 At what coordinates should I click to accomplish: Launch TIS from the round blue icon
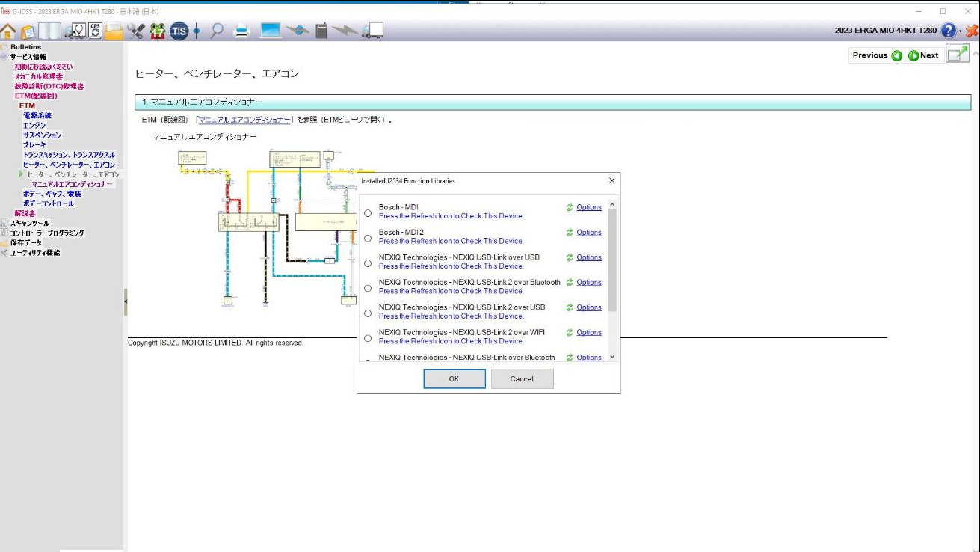click(x=179, y=31)
